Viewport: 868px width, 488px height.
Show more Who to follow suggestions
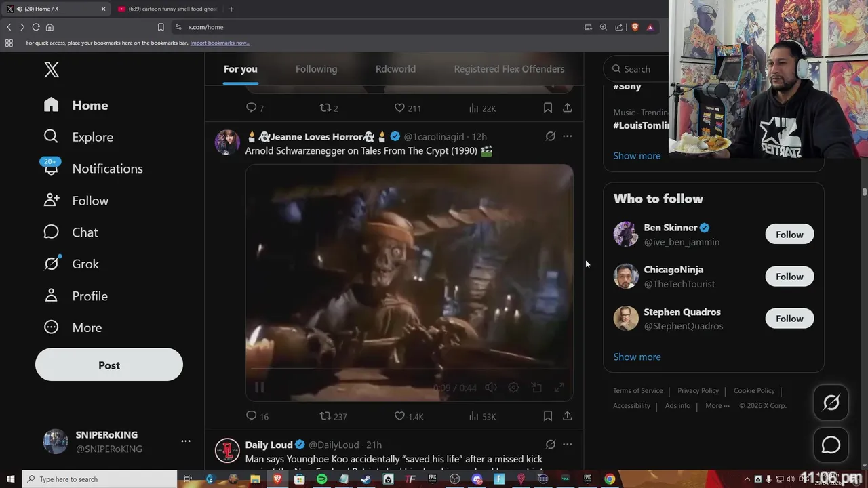coord(637,357)
